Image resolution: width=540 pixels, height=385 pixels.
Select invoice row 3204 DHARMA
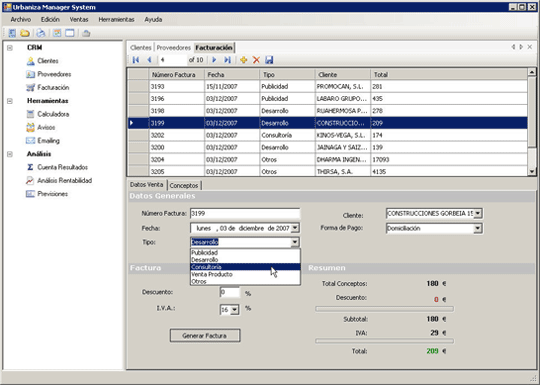(328, 159)
